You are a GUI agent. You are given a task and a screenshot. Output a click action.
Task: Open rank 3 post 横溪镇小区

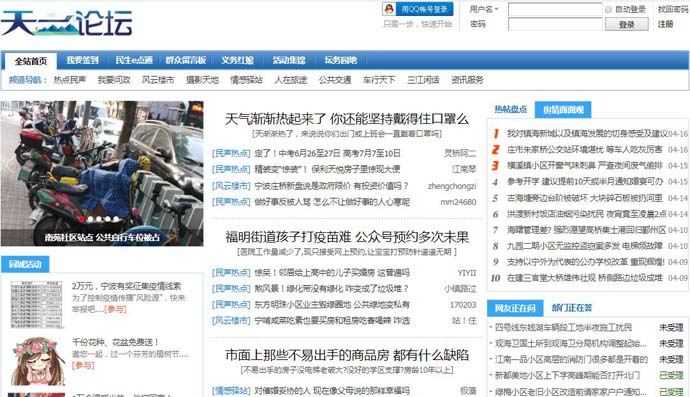[x=584, y=166]
